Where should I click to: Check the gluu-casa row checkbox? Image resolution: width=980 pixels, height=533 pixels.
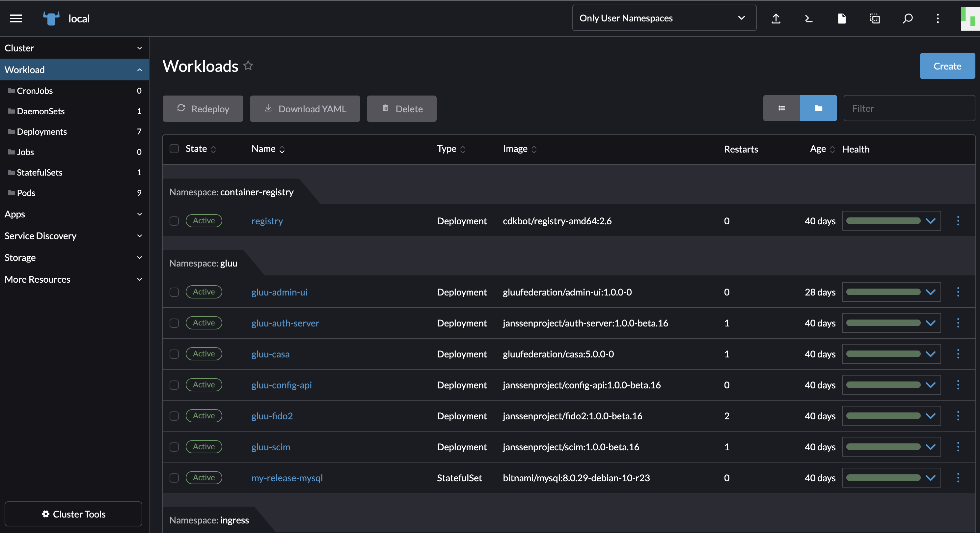174,354
